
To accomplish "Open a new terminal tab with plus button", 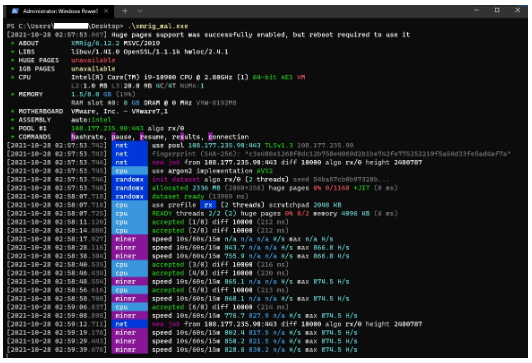I will pos(125,11).
